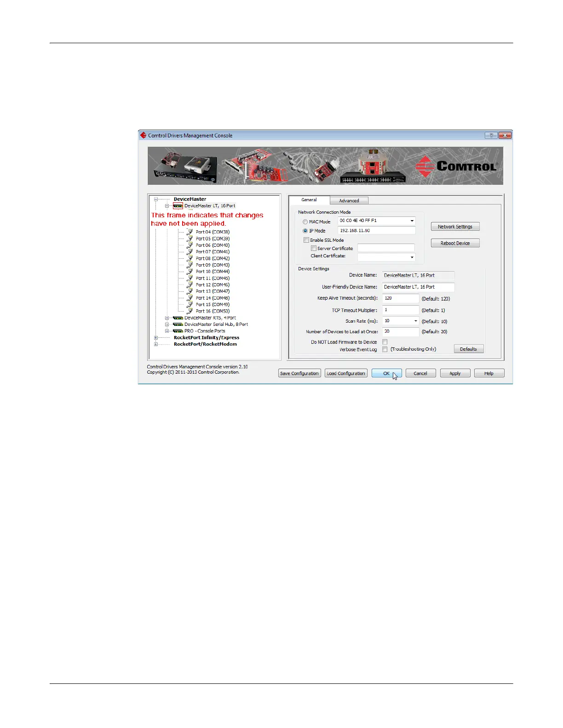
Task: Click the TCP Timeout Multiplier field
Action: [401, 310]
